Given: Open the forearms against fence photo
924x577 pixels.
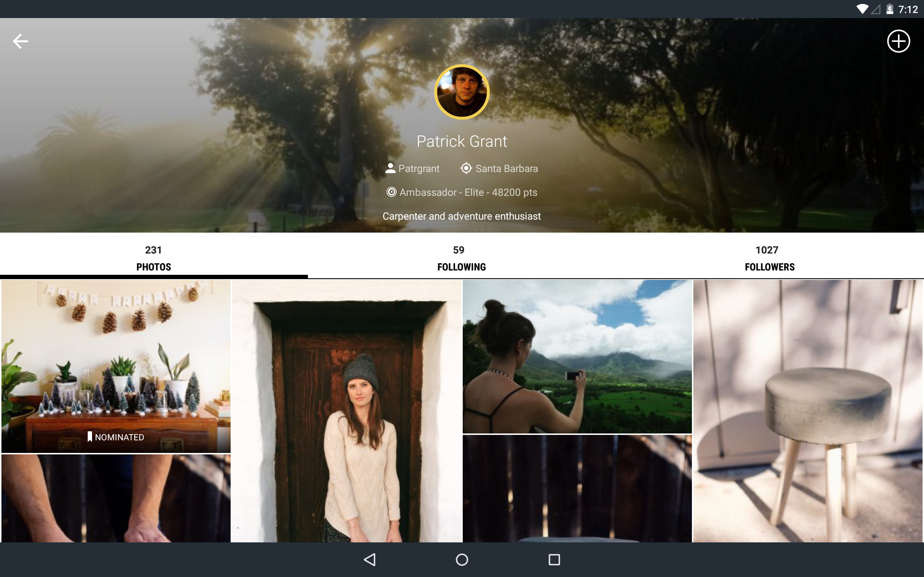Looking at the screenshot, I should click(x=116, y=498).
